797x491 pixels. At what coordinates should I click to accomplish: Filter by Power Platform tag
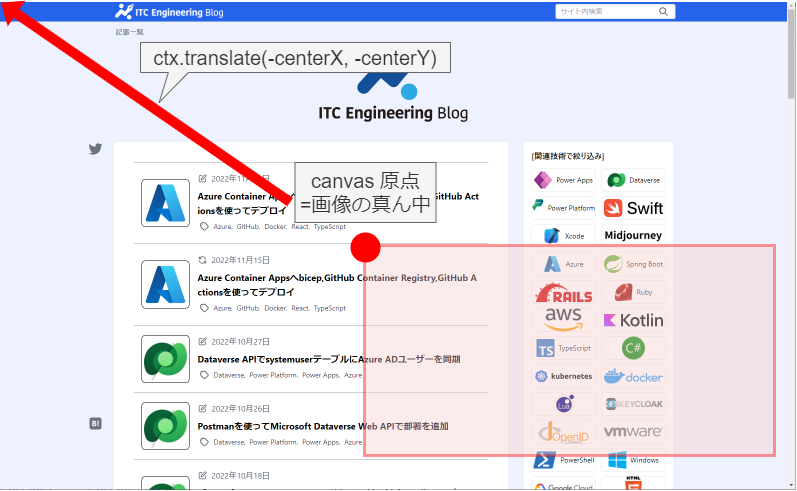(563, 208)
